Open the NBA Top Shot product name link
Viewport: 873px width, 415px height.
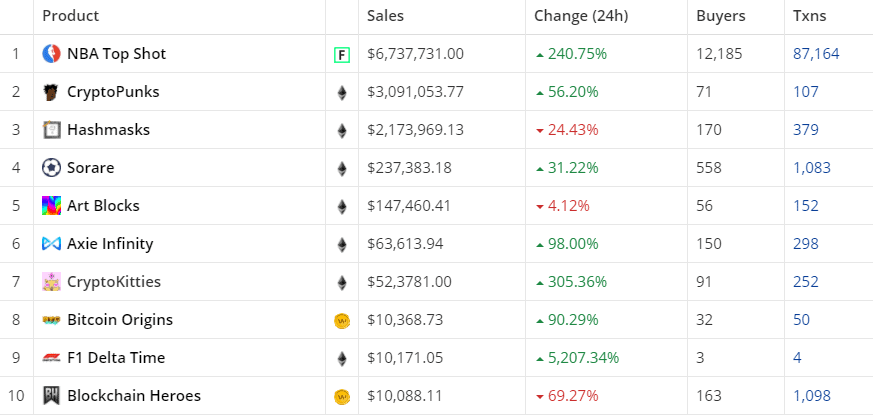pos(117,54)
